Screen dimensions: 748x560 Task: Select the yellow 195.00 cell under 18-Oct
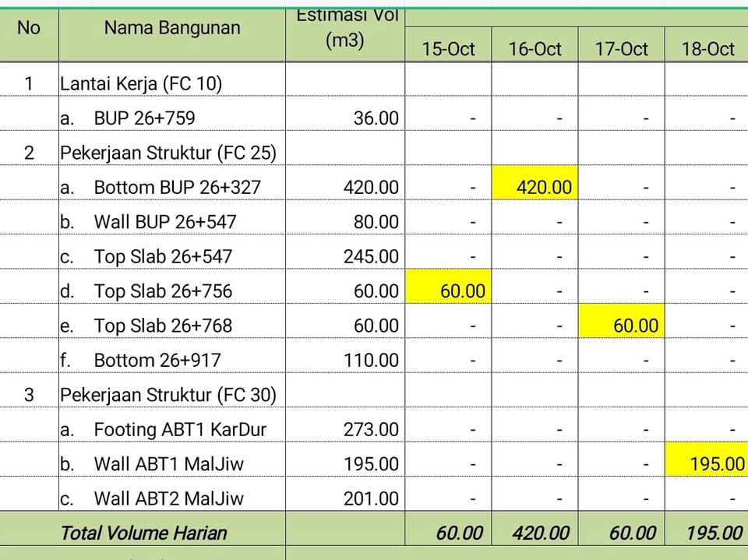[x=707, y=460]
